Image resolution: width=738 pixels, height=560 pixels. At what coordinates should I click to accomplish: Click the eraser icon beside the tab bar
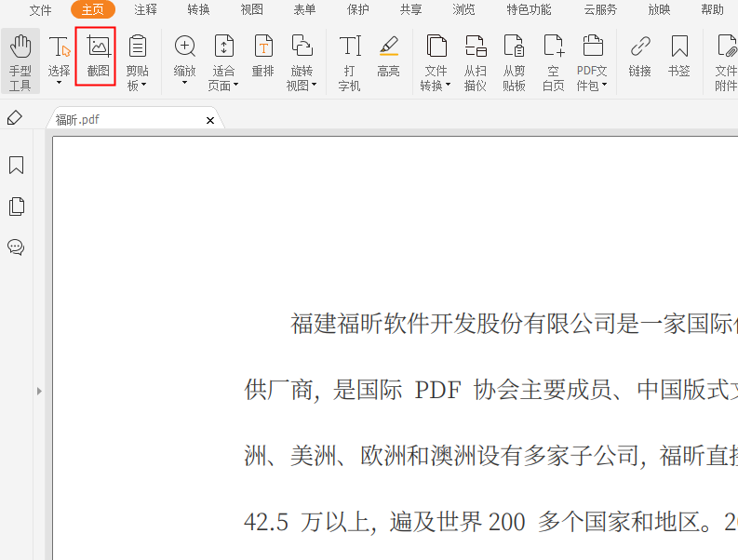point(15,117)
